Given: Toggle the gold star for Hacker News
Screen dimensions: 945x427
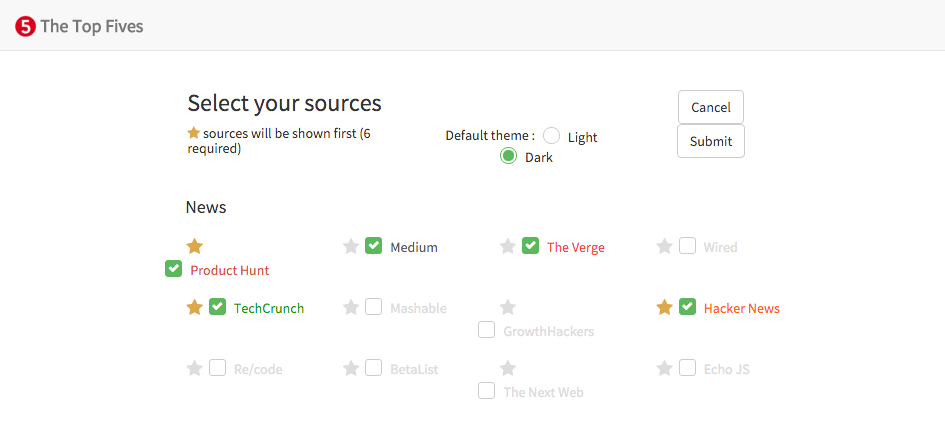Looking at the screenshot, I should pos(664,307).
